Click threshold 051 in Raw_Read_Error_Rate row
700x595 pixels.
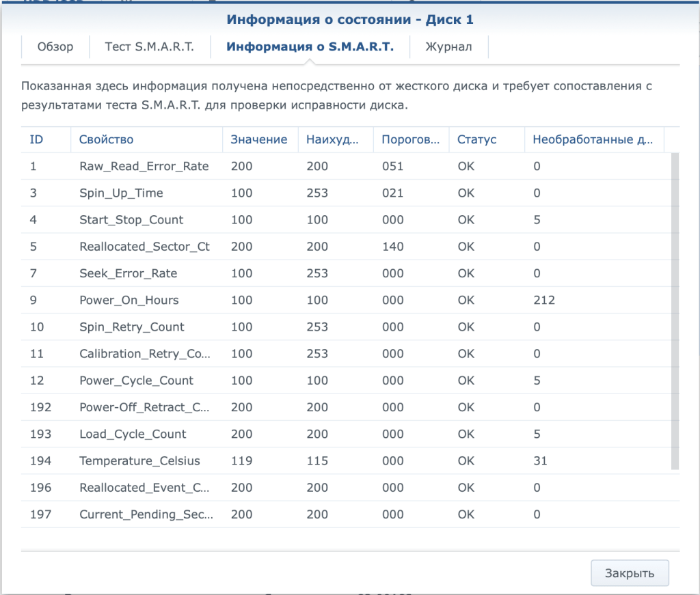[x=393, y=167]
